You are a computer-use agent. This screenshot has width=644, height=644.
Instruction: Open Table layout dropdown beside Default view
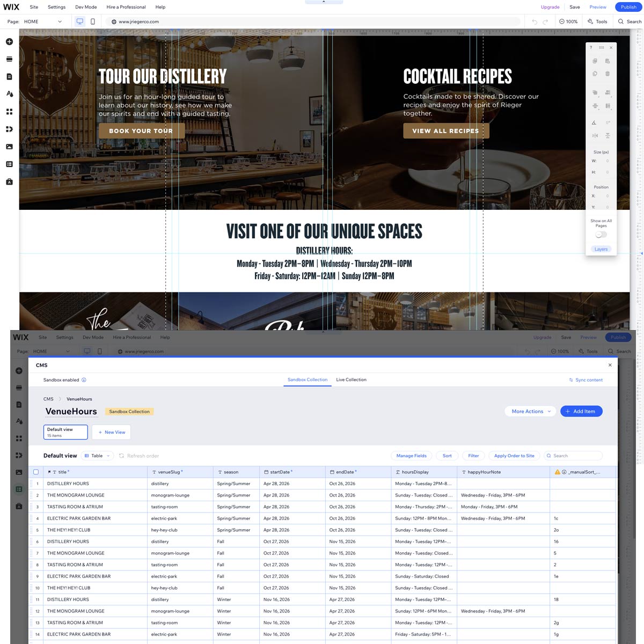tap(97, 456)
